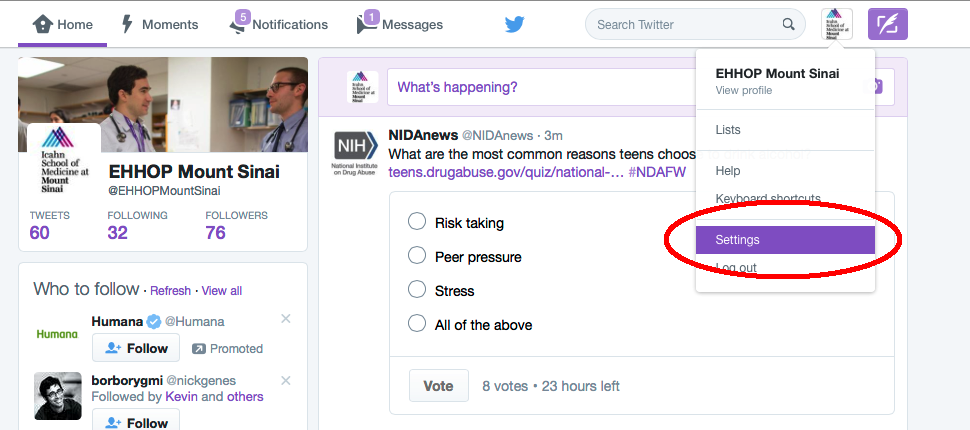Image resolution: width=970 pixels, height=430 pixels.
Task: Choose Settings in the profile menu
Action: pos(785,240)
